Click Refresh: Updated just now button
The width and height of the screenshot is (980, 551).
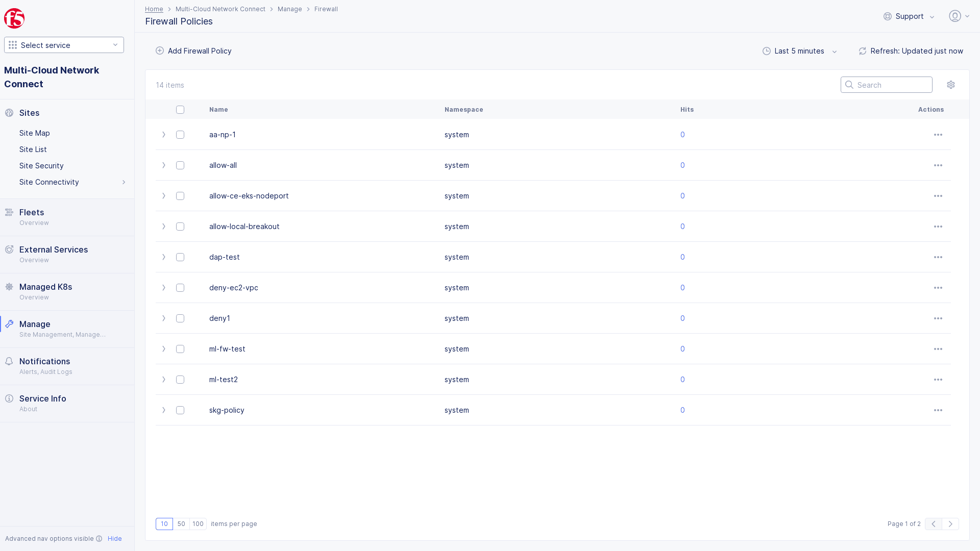click(x=911, y=51)
